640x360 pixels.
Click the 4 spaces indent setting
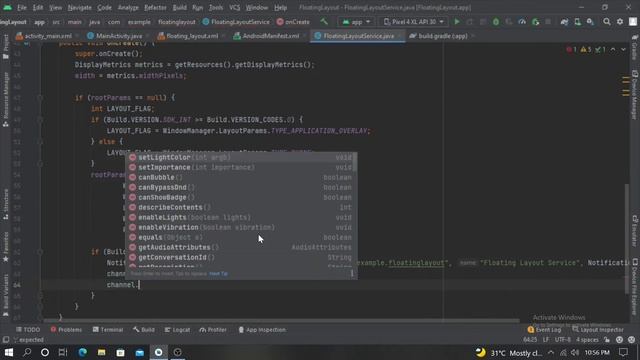[x=587, y=340]
